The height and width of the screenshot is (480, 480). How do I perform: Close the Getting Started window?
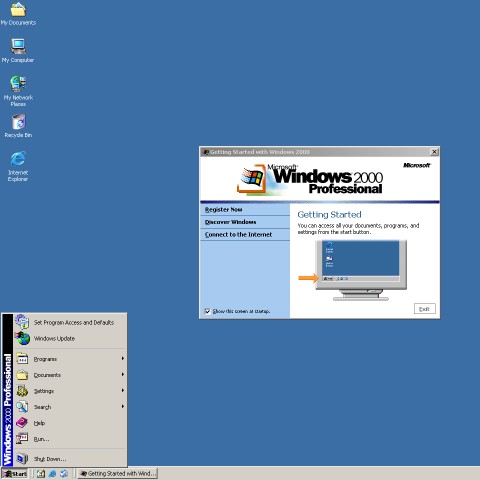tap(434, 152)
